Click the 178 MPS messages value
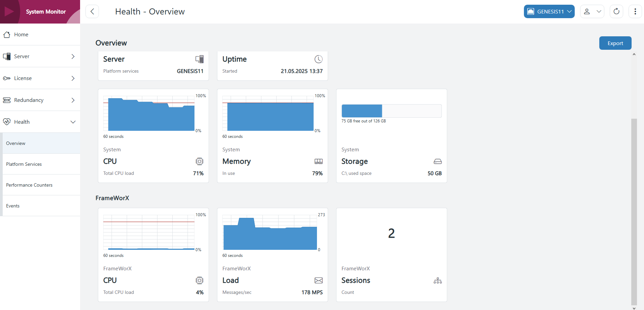The width and height of the screenshot is (644, 310). [312, 293]
